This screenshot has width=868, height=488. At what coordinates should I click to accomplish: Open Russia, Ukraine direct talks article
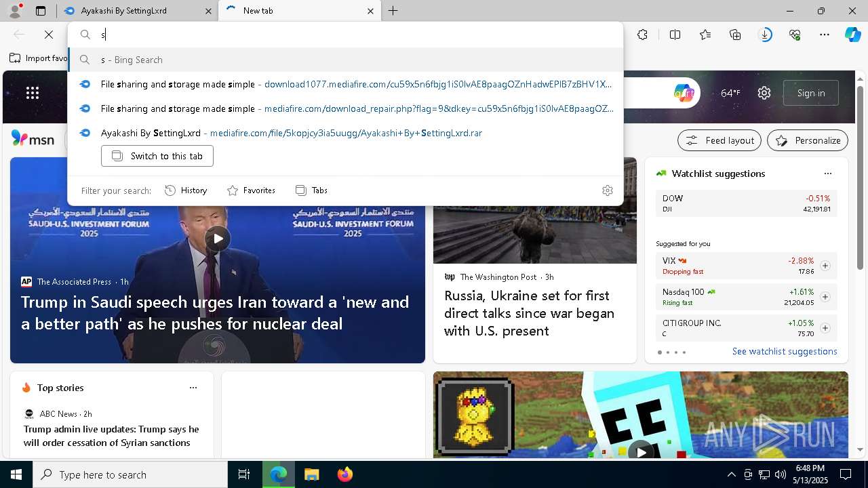[x=529, y=313]
